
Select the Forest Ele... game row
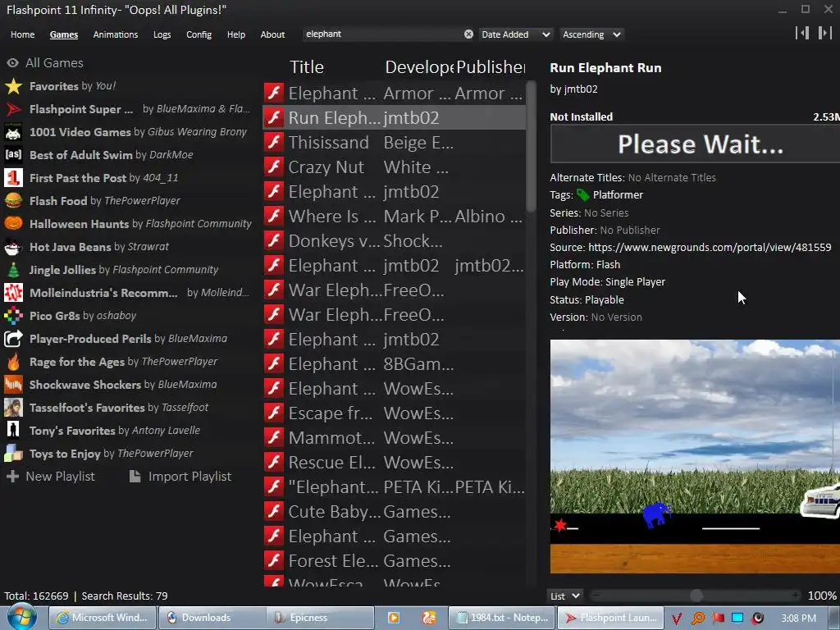tap(395, 561)
